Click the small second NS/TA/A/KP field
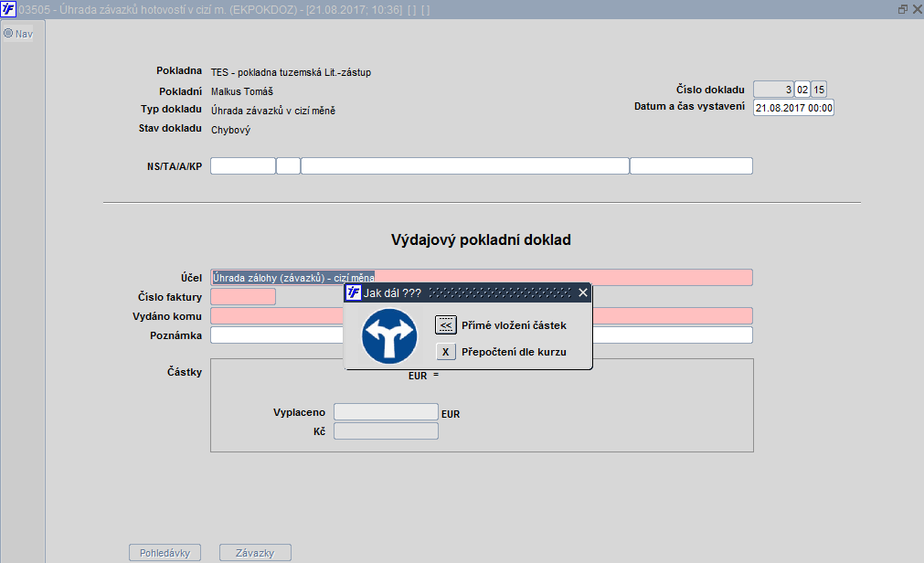 pos(288,166)
